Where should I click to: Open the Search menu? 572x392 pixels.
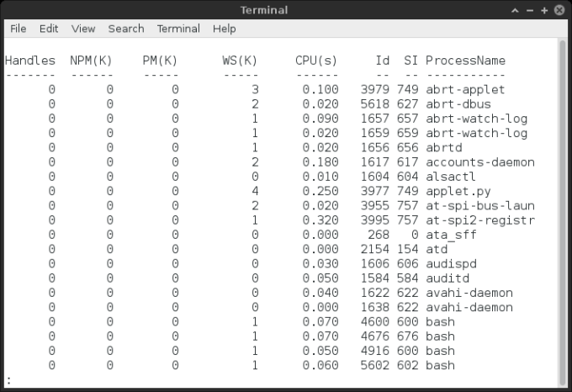click(126, 29)
